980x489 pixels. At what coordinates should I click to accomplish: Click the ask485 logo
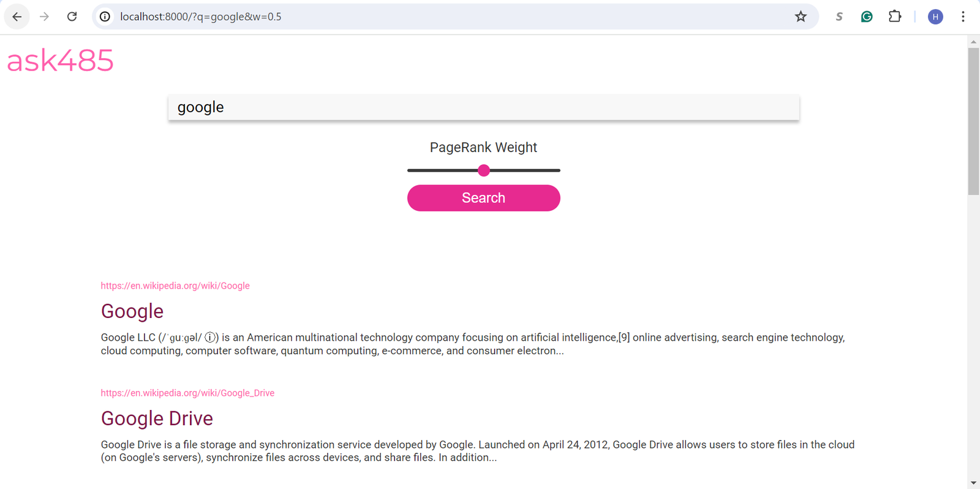tap(60, 61)
